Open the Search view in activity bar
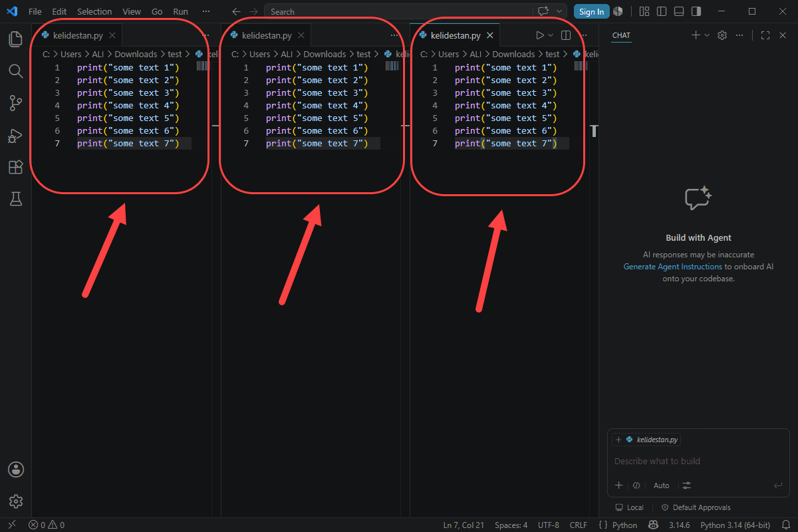This screenshot has width=798, height=532. [x=16, y=70]
